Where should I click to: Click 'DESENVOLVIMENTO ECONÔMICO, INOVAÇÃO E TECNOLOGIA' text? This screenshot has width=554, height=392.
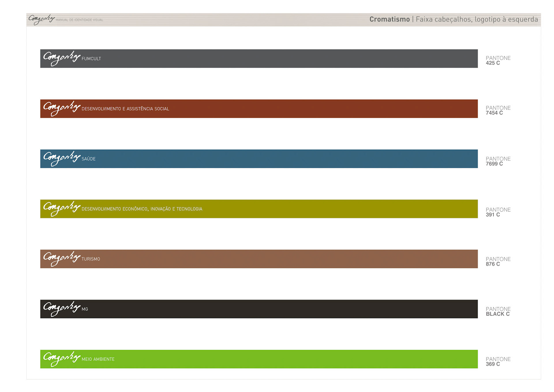pos(142,209)
